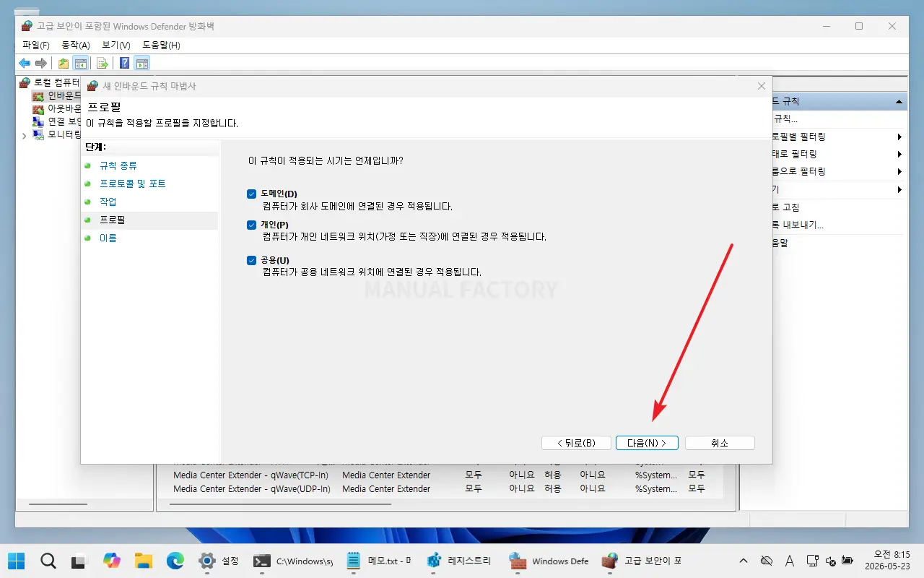Screen dimensions: 924x578
Task: Open the 동작(A) menu
Action: (x=76, y=45)
